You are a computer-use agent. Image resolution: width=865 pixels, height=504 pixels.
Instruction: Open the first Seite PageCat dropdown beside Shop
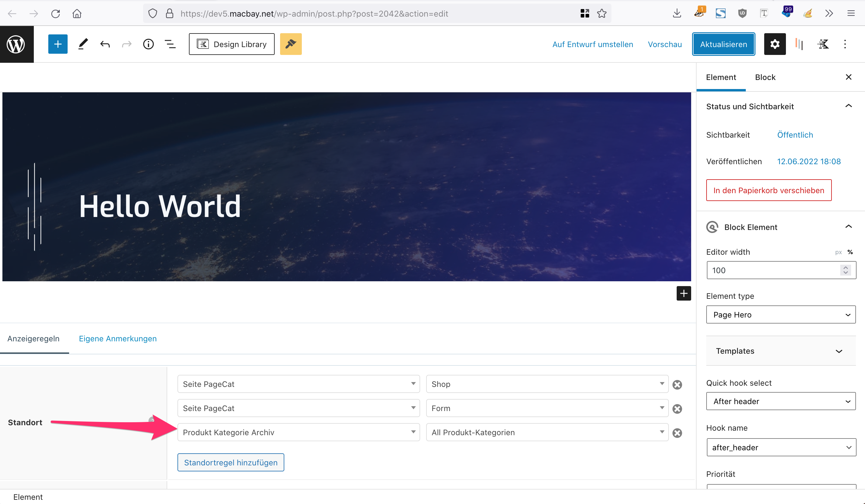(x=298, y=384)
